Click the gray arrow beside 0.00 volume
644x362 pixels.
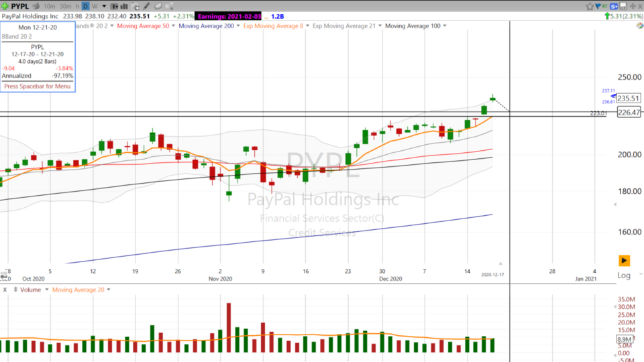click(615, 355)
